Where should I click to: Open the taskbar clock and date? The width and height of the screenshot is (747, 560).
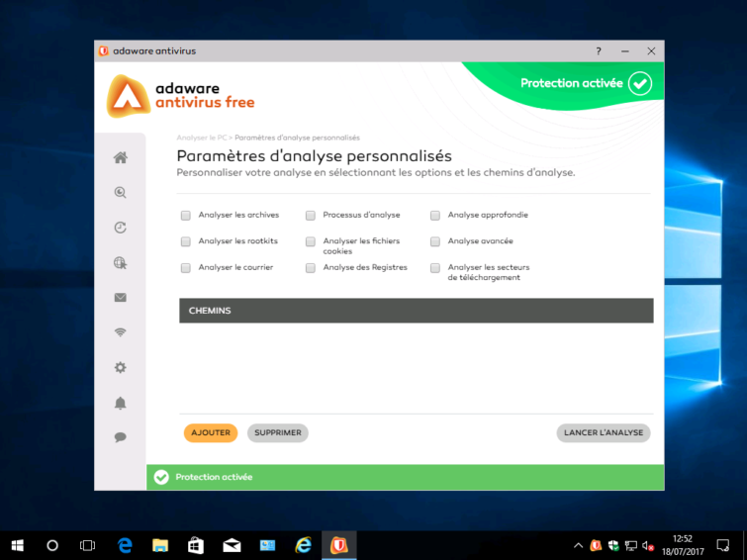683,545
